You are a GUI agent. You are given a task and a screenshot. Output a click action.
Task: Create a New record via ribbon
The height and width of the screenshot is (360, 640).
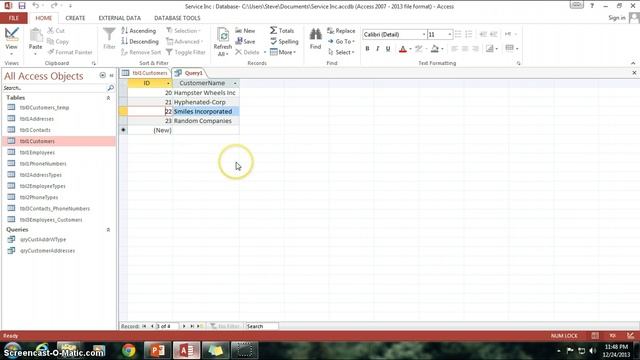(x=245, y=31)
